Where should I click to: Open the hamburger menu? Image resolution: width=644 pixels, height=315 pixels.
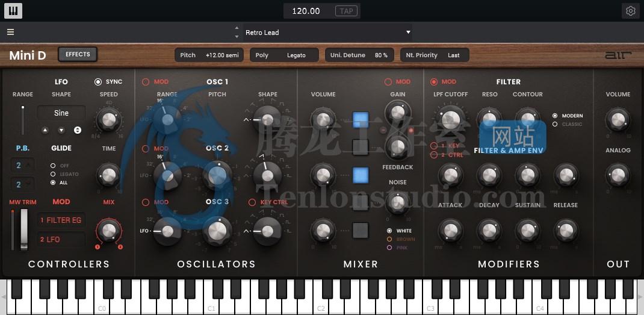click(11, 32)
